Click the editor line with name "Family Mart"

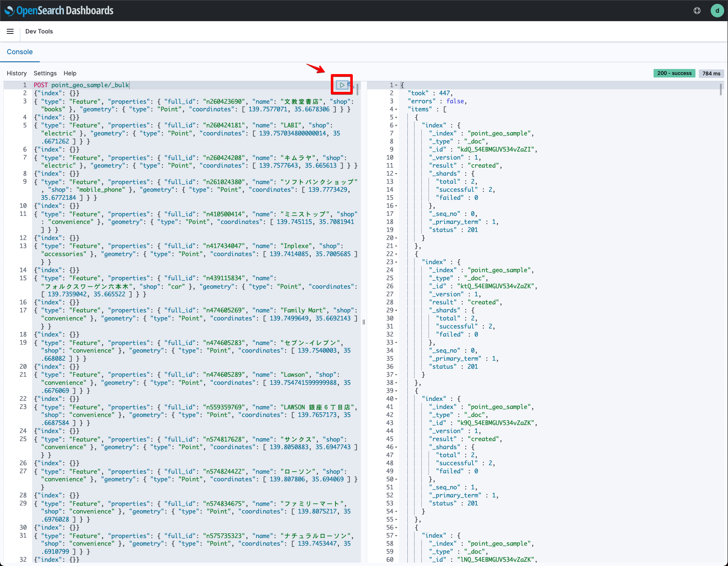click(195, 318)
